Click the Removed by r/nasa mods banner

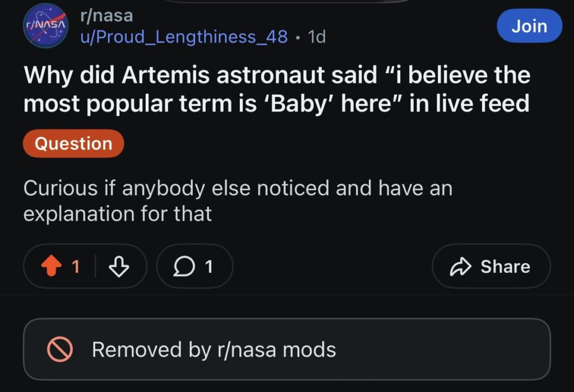coord(287,349)
